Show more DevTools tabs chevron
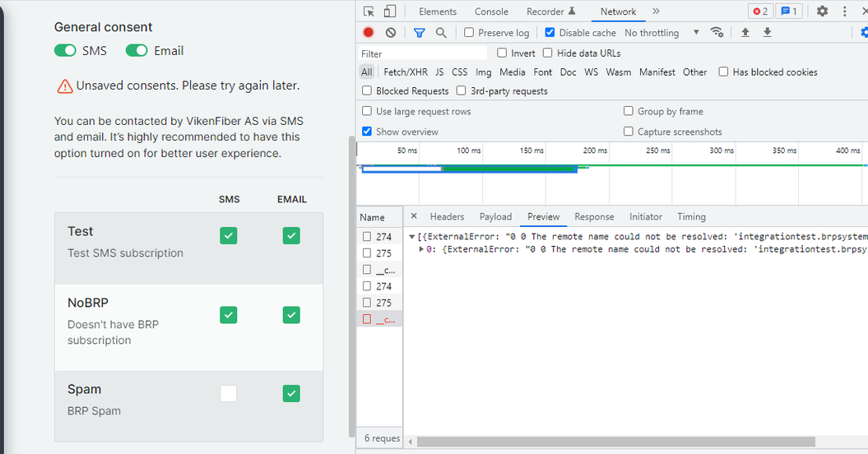868x454 pixels. tap(656, 12)
